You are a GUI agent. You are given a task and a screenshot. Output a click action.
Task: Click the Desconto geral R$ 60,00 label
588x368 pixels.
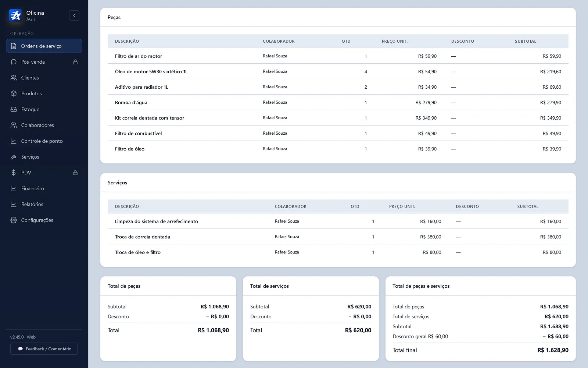pos(420,336)
